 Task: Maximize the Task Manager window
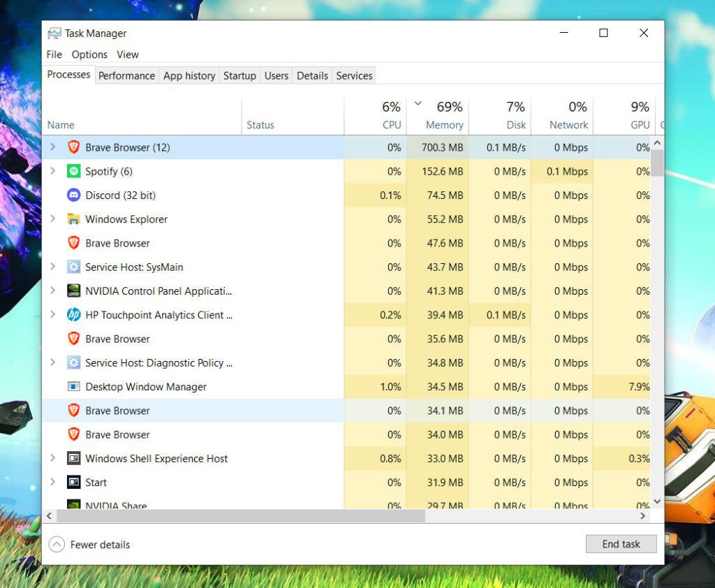(x=603, y=33)
